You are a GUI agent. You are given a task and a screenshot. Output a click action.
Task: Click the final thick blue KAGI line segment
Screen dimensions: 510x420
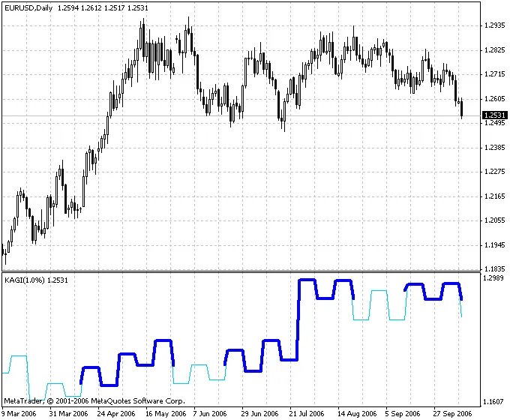460,291
